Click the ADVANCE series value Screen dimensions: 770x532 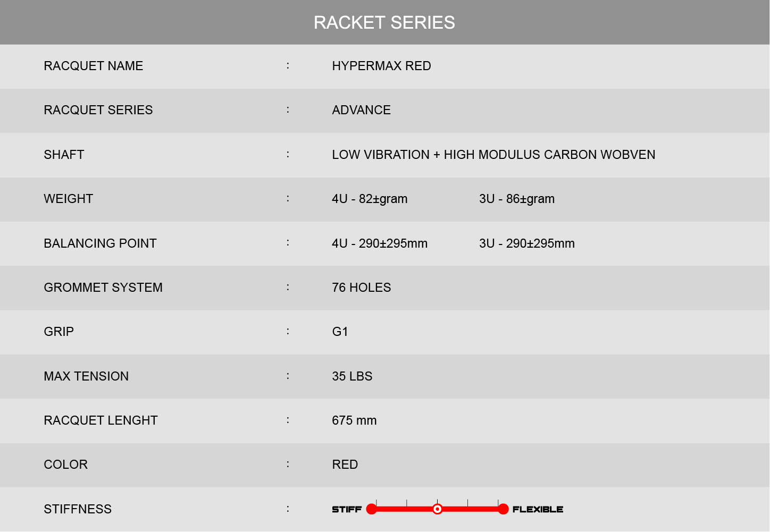pyautogui.click(x=361, y=110)
